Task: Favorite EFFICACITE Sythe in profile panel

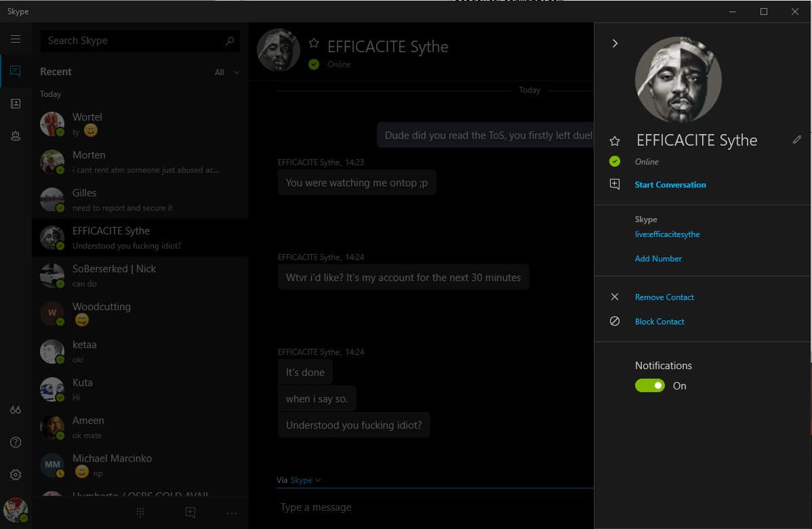Action: click(x=615, y=141)
